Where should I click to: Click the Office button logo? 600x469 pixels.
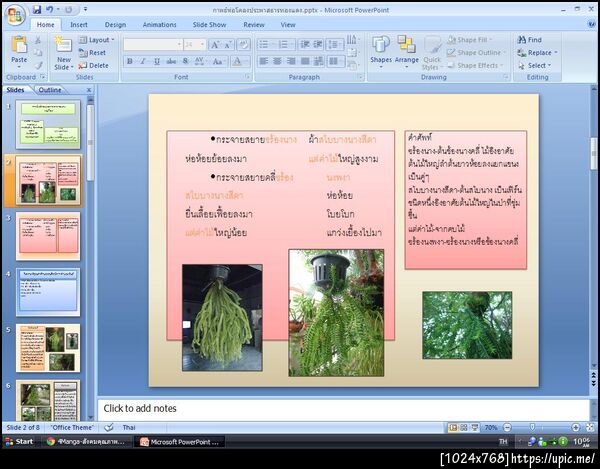15,15
